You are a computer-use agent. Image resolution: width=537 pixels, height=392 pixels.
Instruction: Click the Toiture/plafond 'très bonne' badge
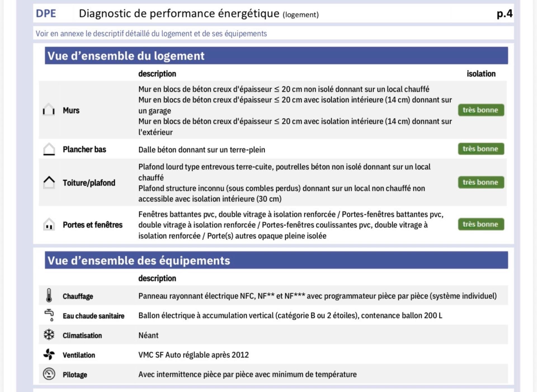481,182
